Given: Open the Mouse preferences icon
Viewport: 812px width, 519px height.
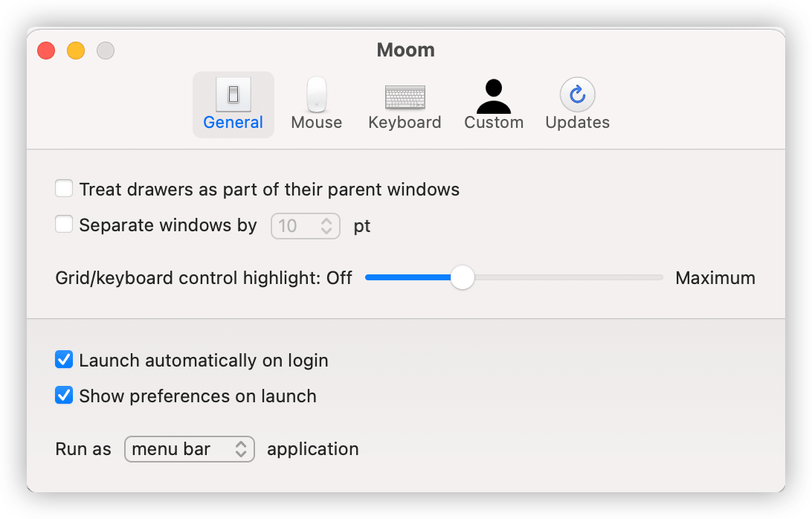Looking at the screenshot, I should [317, 94].
